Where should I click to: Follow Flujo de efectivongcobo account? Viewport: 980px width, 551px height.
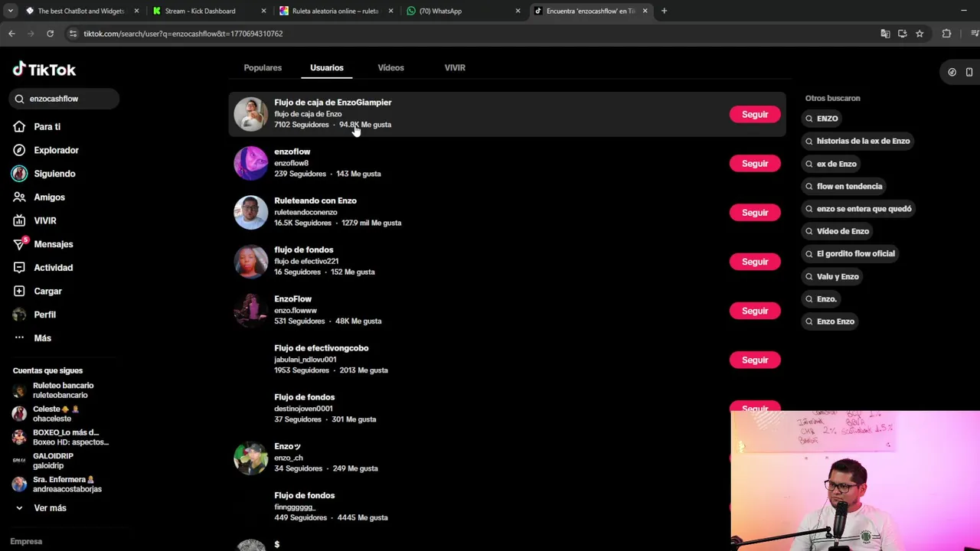coord(755,360)
